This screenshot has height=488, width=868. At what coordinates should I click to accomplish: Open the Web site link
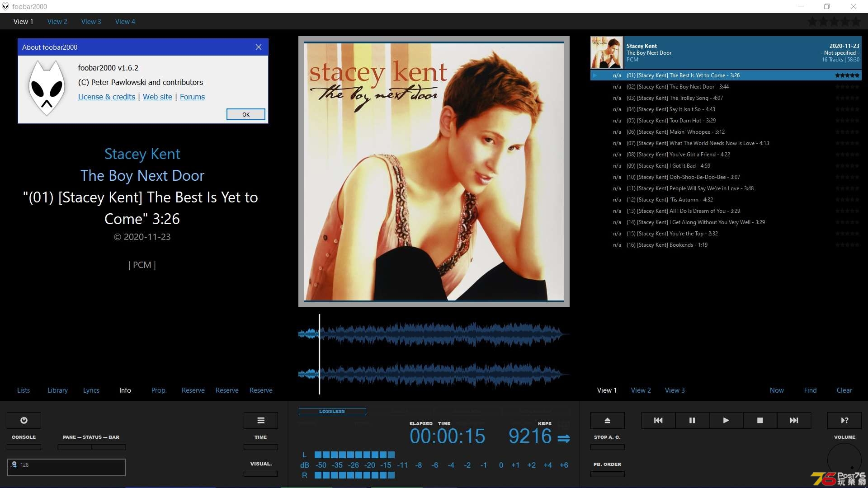(157, 97)
